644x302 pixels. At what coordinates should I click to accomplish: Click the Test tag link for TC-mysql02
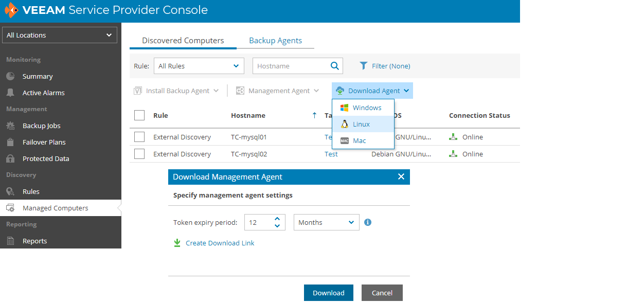331,154
